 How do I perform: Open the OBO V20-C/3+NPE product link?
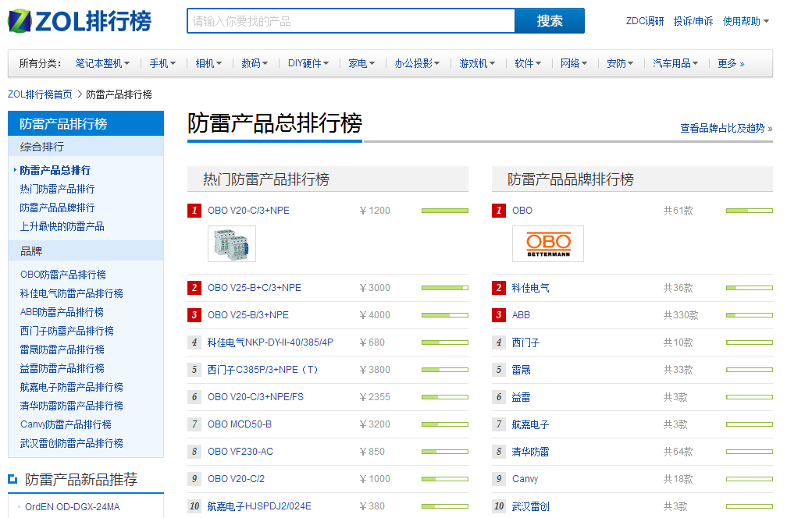pyautogui.click(x=248, y=211)
